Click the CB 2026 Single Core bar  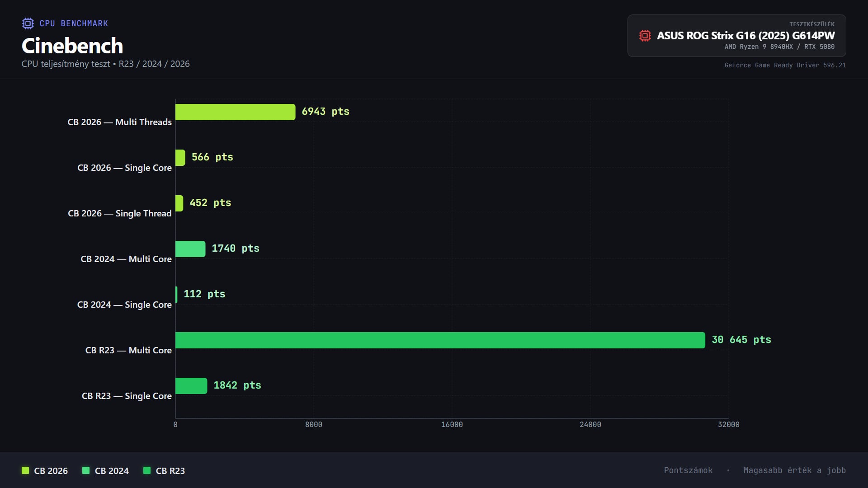[x=180, y=158]
